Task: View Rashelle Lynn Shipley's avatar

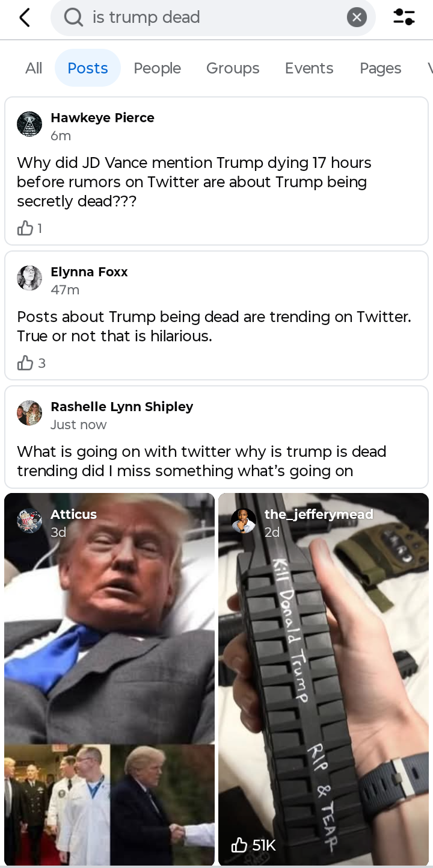Action: [29, 413]
